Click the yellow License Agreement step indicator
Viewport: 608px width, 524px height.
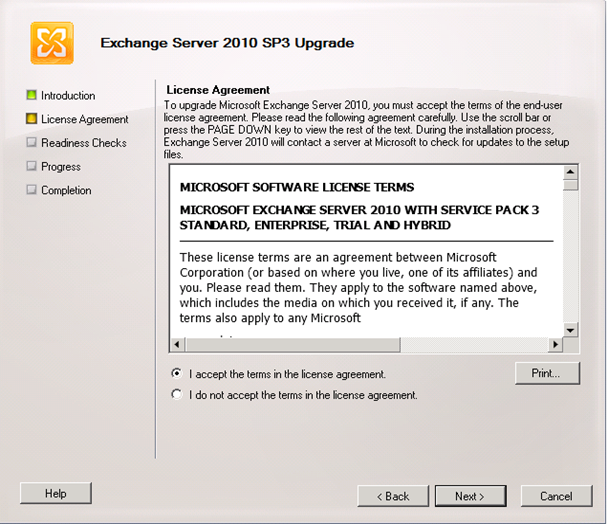tap(31, 119)
